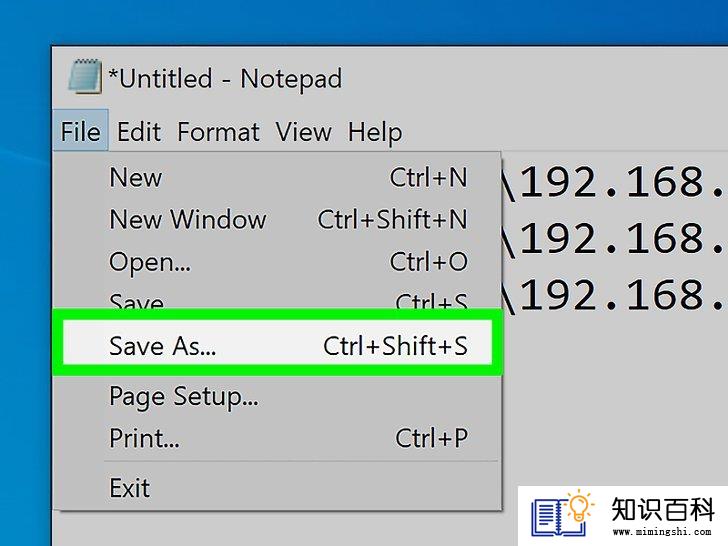Screen dimensions: 728x546
Task: Open the Edit menu
Action: (x=139, y=131)
